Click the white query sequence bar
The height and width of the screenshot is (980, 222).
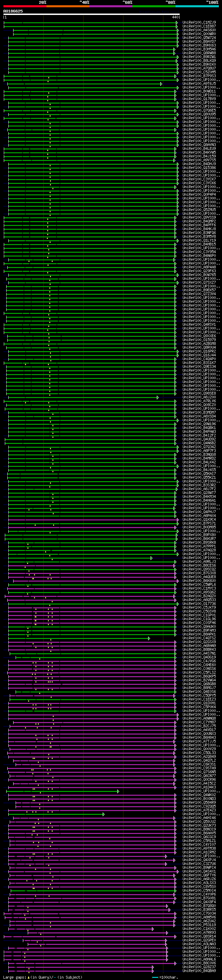tap(92, 15)
